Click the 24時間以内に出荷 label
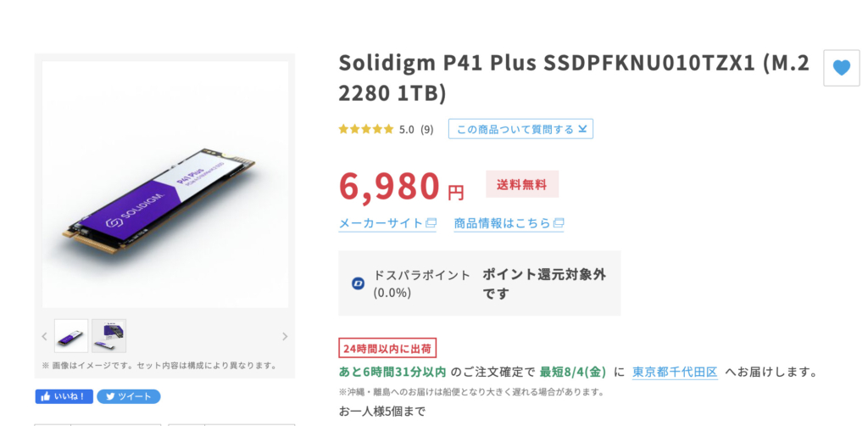The width and height of the screenshot is (868, 426). click(x=387, y=349)
